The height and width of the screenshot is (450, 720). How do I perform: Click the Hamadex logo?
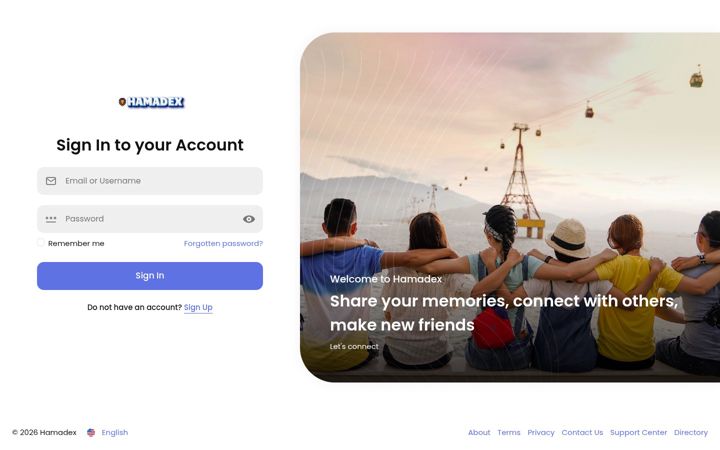(x=152, y=102)
